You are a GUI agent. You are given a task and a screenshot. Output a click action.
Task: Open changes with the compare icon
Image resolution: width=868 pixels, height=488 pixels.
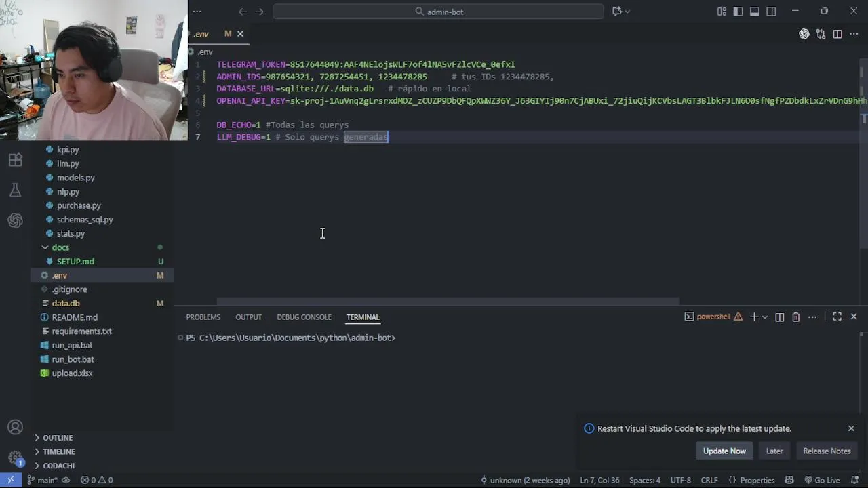click(x=821, y=34)
